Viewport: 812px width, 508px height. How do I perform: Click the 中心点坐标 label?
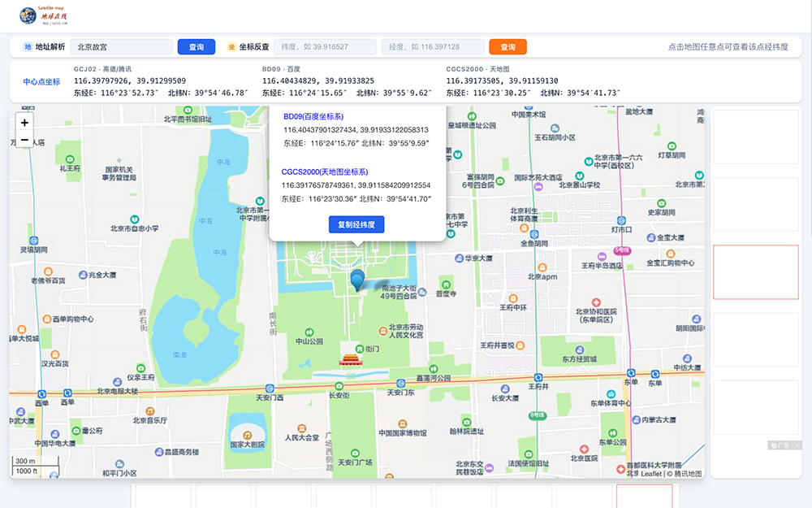pos(41,81)
